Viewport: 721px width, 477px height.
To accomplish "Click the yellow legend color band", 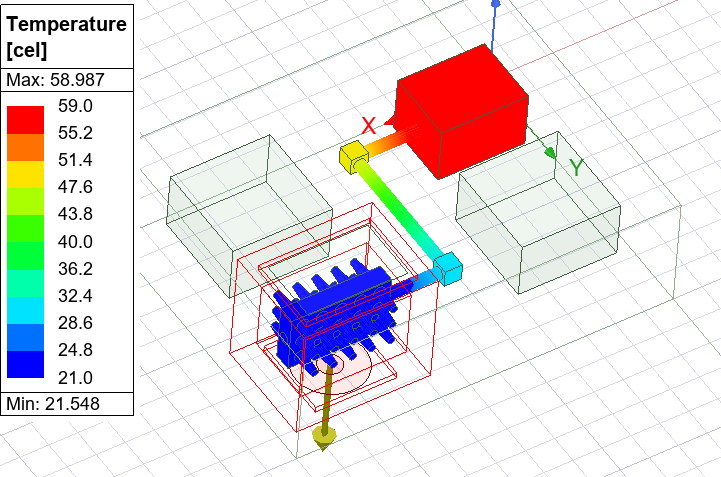I will 25,174.
